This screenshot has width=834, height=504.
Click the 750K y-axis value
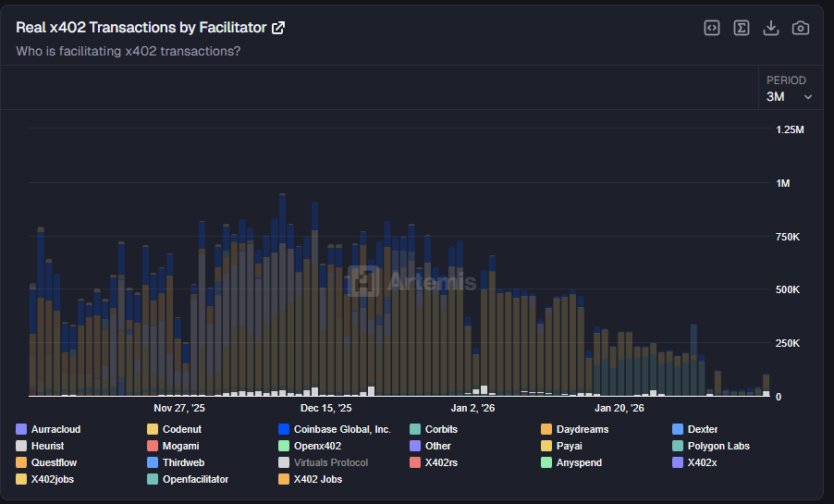pos(788,237)
